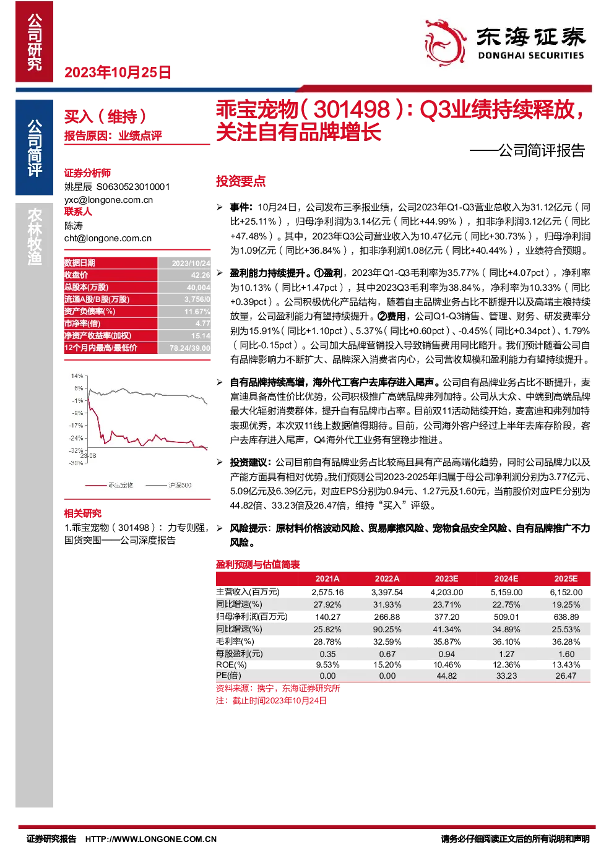Screen dimensions: 614x868
Task: Click the 公司简评报告 subtitle
Action: point(527,151)
